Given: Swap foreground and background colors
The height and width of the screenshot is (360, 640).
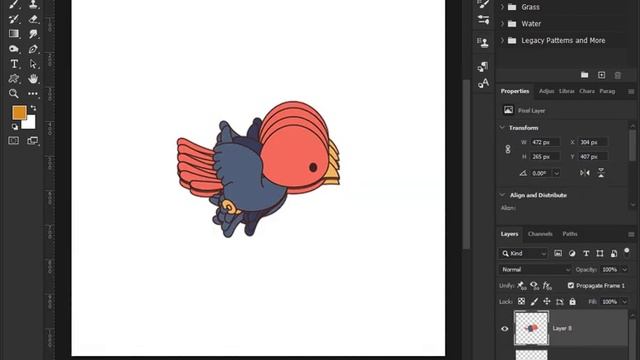Looking at the screenshot, I should 33,108.
